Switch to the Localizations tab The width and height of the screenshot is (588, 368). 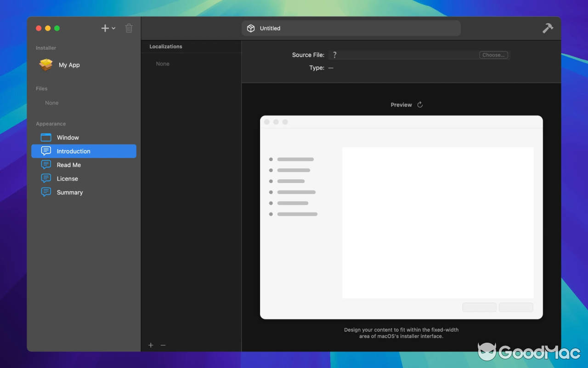(x=165, y=46)
